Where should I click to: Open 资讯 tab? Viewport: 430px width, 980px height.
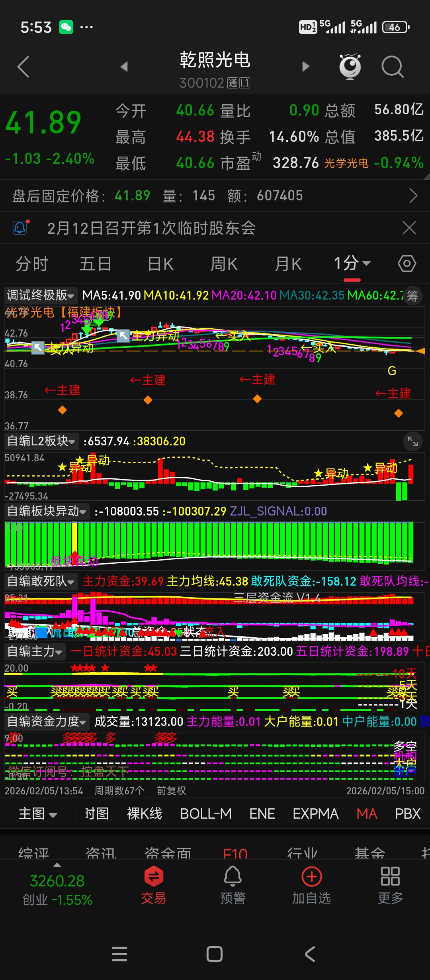(x=101, y=853)
